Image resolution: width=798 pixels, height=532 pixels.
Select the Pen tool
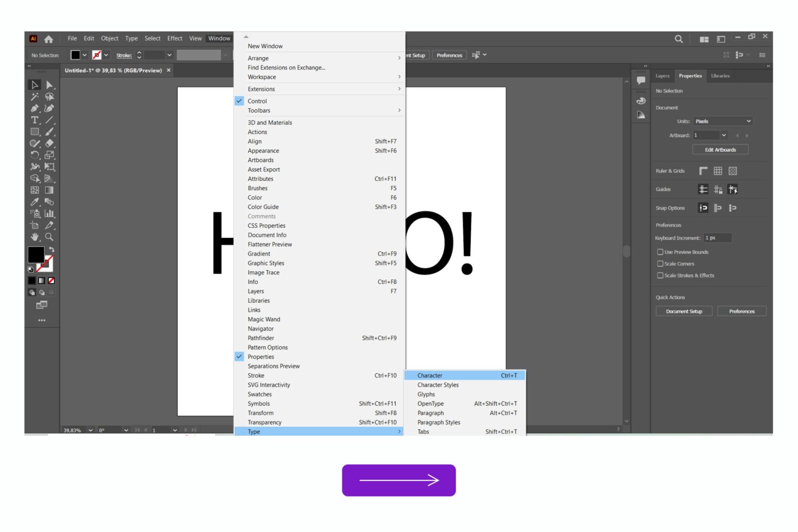(34, 108)
